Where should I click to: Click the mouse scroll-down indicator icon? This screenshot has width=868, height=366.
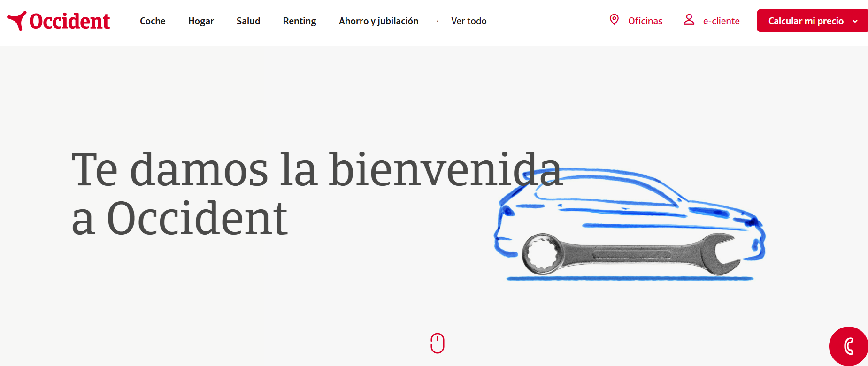pyautogui.click(x=438, y=343)
